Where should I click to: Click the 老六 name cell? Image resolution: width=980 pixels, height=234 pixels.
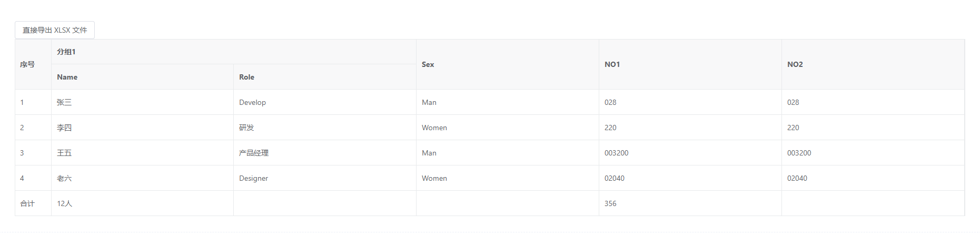click(64, 178)
